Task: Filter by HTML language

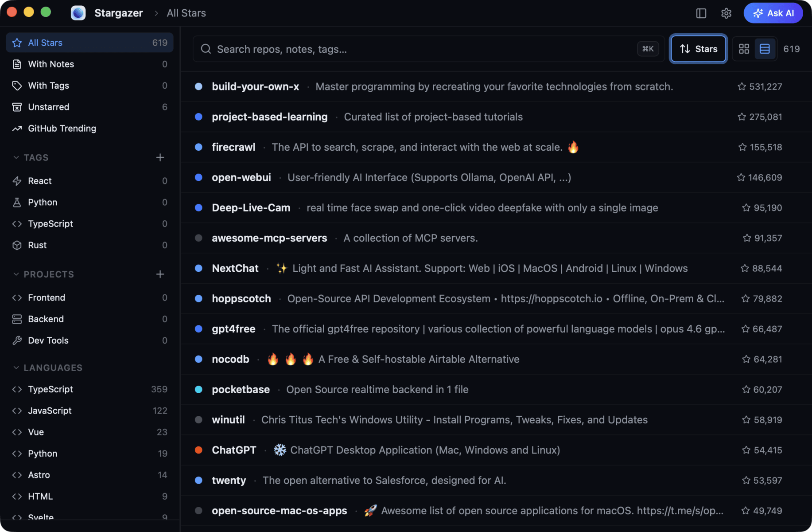Action: pos(89,496)
